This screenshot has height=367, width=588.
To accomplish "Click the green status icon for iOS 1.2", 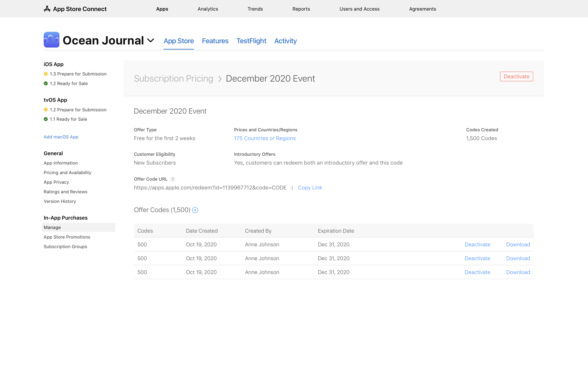I will (46, 84).
